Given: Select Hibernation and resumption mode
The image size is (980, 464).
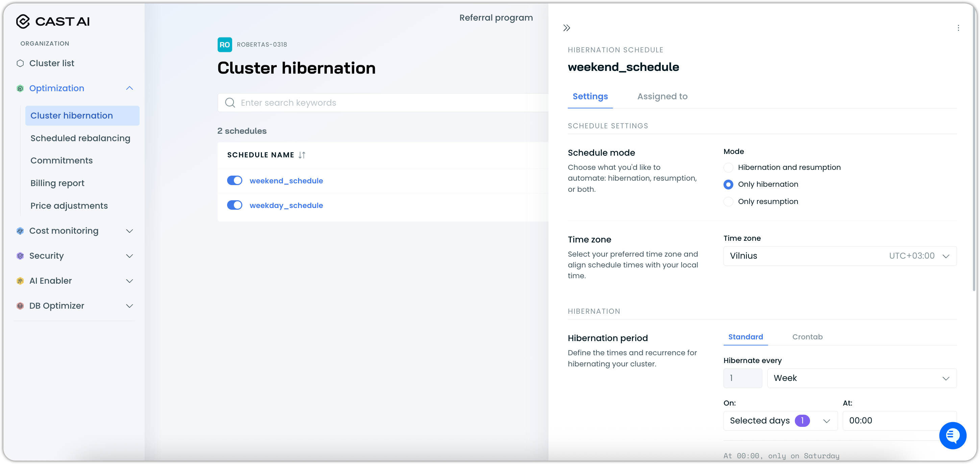Looking at the screenshot, I should (x=728, y=167).
